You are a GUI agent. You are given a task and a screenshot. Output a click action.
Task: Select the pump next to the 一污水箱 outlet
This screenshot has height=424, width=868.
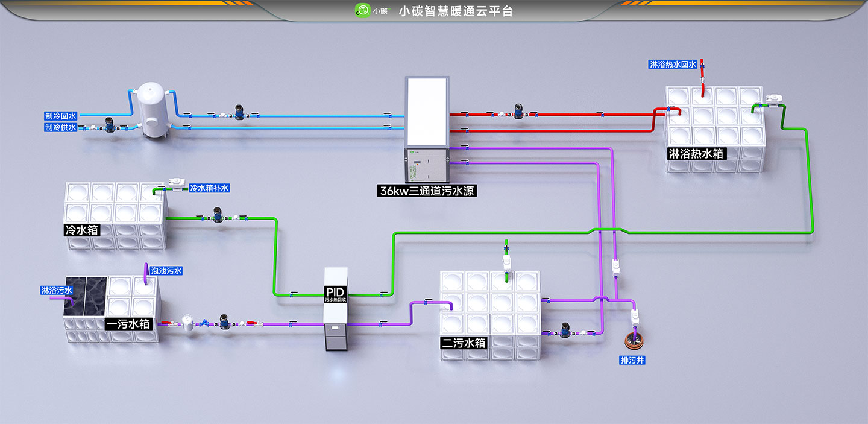tap(223, 320)
